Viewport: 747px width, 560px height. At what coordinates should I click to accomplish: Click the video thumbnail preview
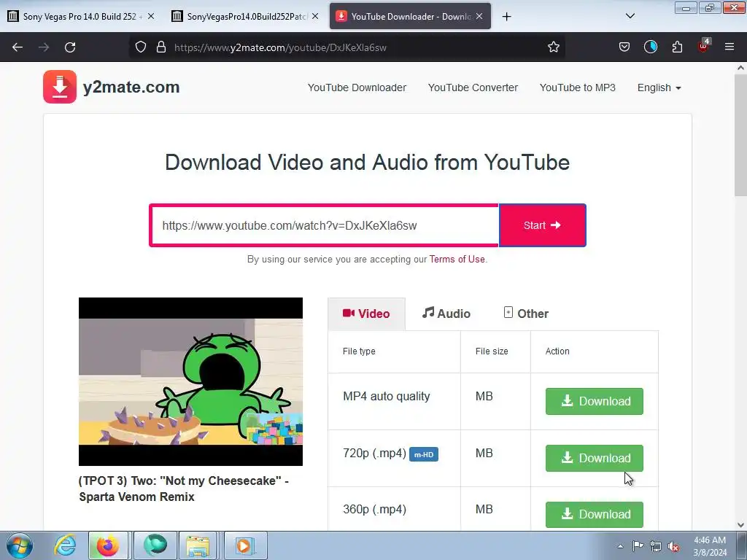pyautogui.click(x=190, y=381)
